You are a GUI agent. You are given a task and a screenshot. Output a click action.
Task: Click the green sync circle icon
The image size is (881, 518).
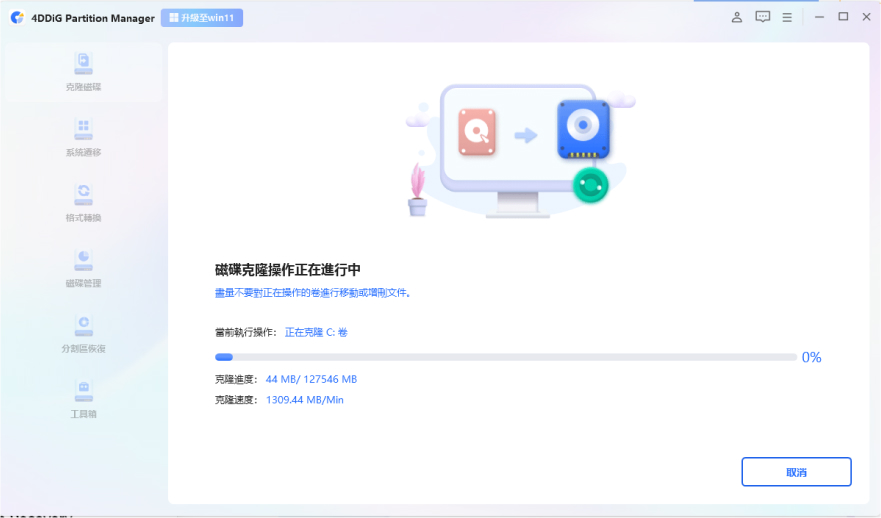coord(591,185)
